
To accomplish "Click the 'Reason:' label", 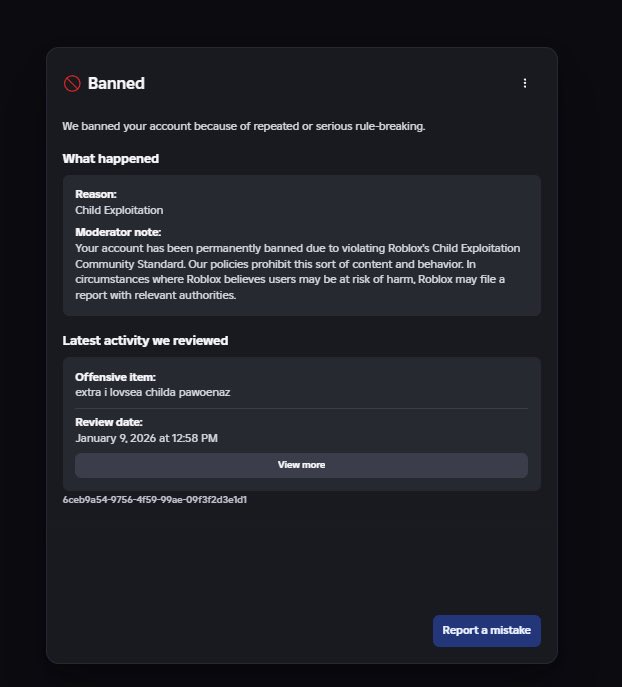I will pos(96,194).
